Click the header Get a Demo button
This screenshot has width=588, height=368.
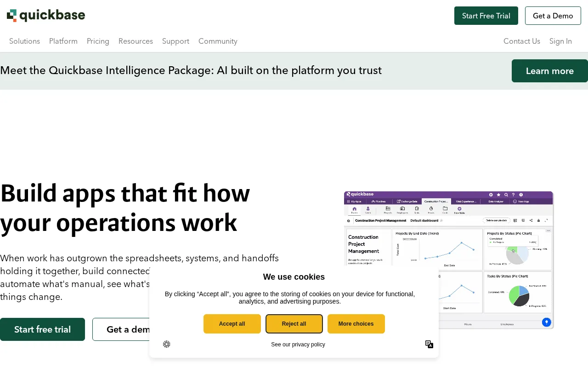pos(553,16)
